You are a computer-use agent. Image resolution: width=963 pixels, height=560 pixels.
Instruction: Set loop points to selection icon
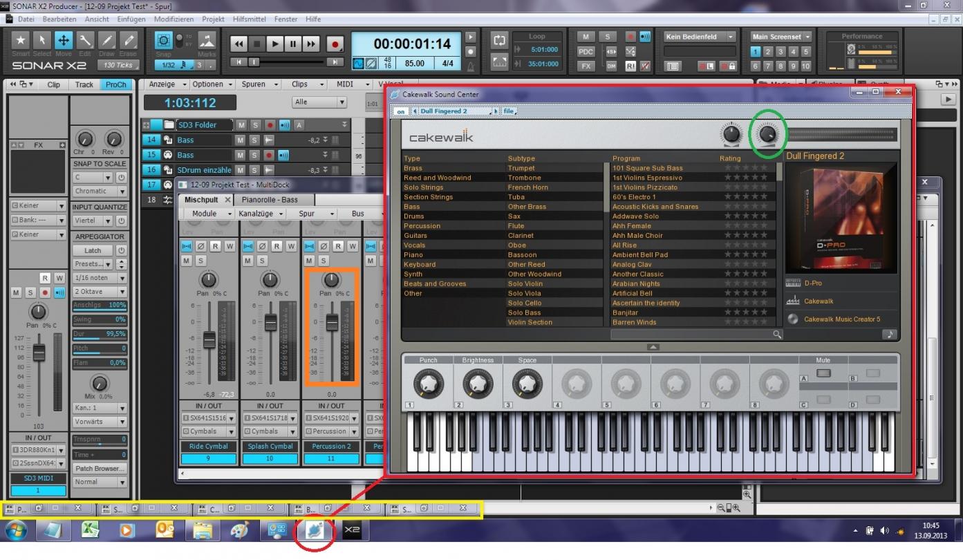tap(498, 62)
